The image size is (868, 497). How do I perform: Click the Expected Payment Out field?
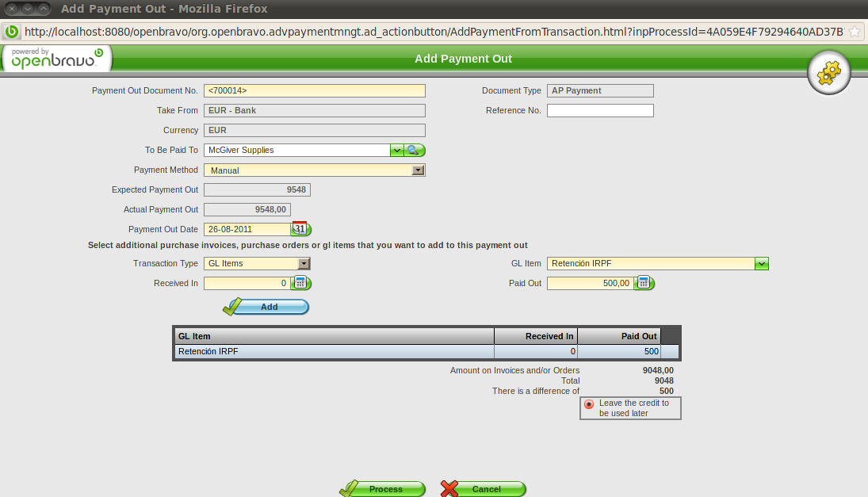point(257,189)
